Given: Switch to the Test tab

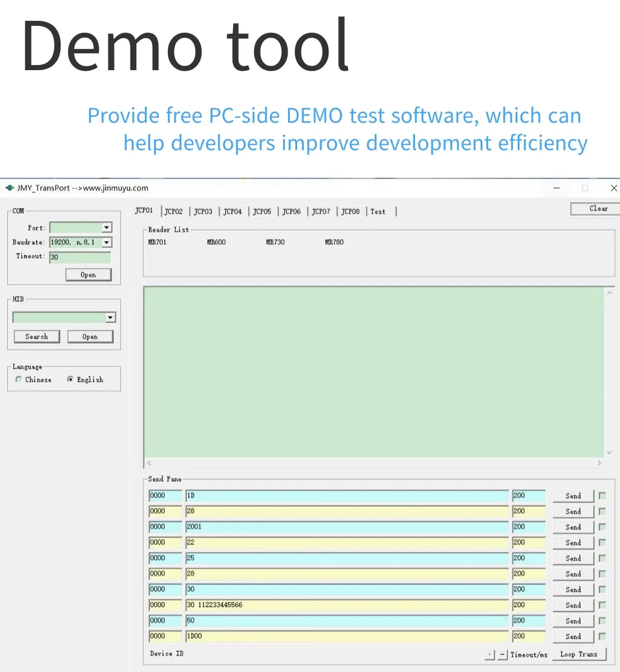Looking at the screenshot, I should click(x=378, y=211).
